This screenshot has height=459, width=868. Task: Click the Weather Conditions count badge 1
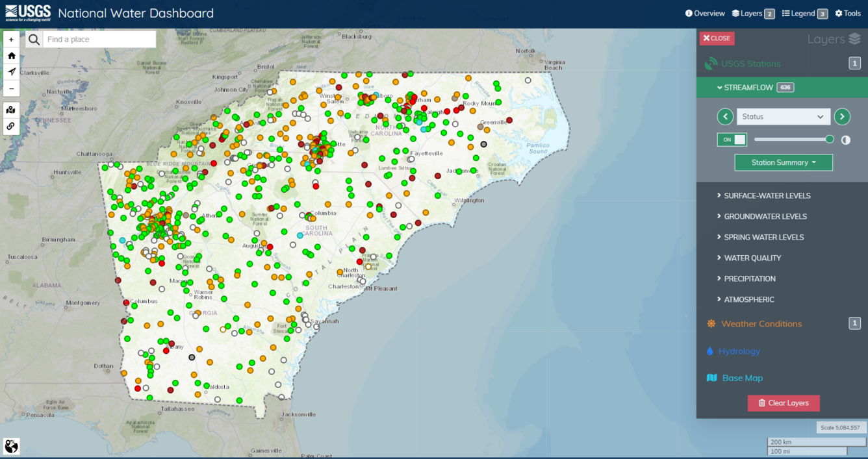coord(855,323)
